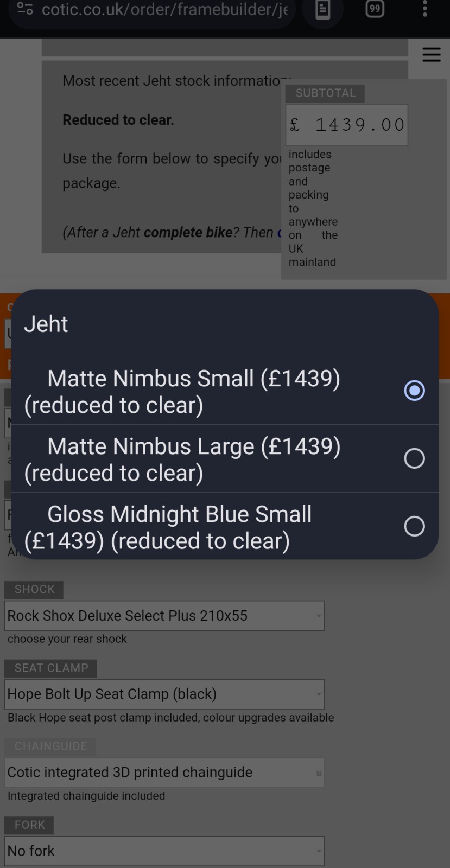Select Matte Nimbus Small radio button
This screenshot has height=868, width=450.
[x=414, y=391]
